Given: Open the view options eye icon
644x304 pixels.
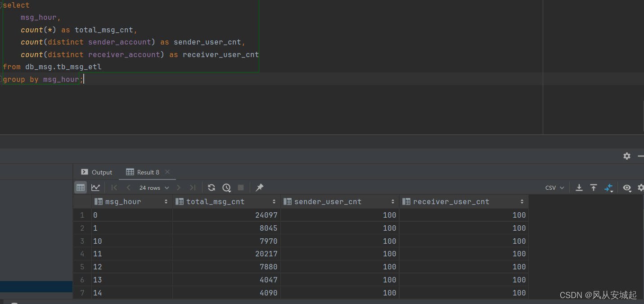Looking at the screenshot, I should coord(627,188).
